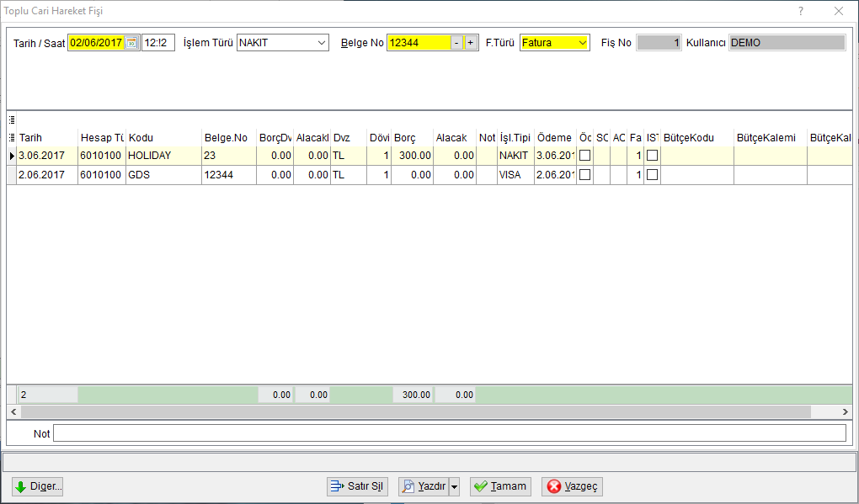This screenshot has height=504, width=859.
Task: Click the grid options icon above the Tarih column
Action: point(12,119)
